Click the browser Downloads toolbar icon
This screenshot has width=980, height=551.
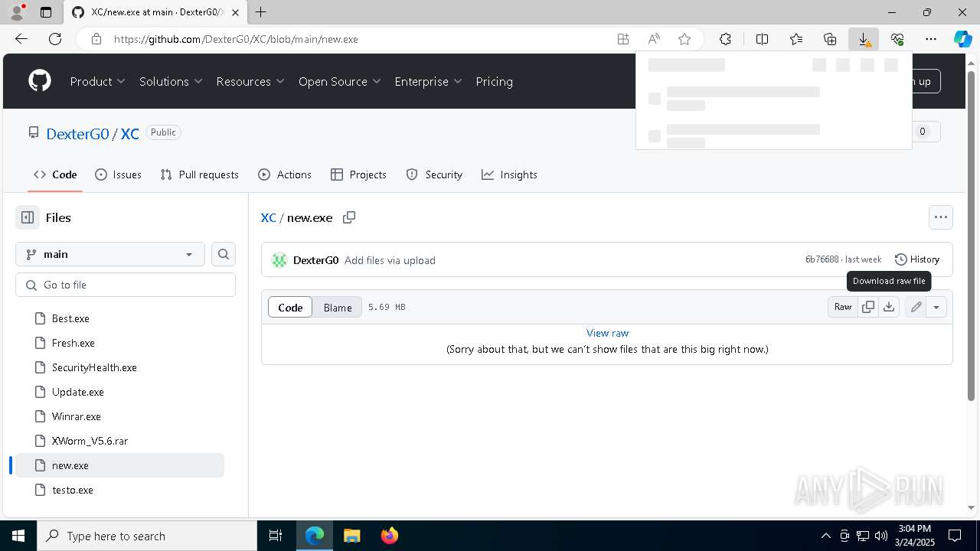pyautogui.click(x=864, y=39)
